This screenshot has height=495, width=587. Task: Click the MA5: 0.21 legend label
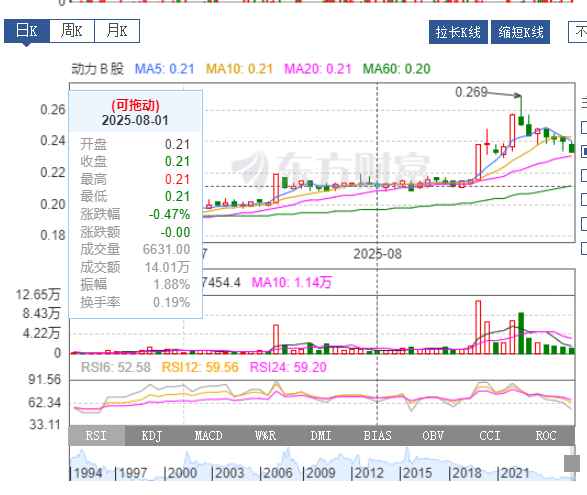pyautogui.click(x=164, y=69)
